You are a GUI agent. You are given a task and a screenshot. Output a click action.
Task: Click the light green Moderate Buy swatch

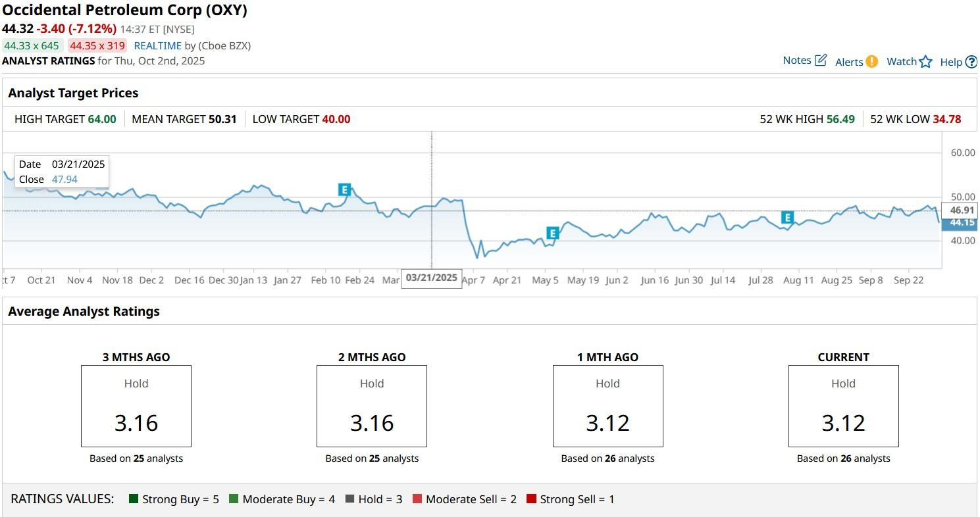click(x=234, y=499)
